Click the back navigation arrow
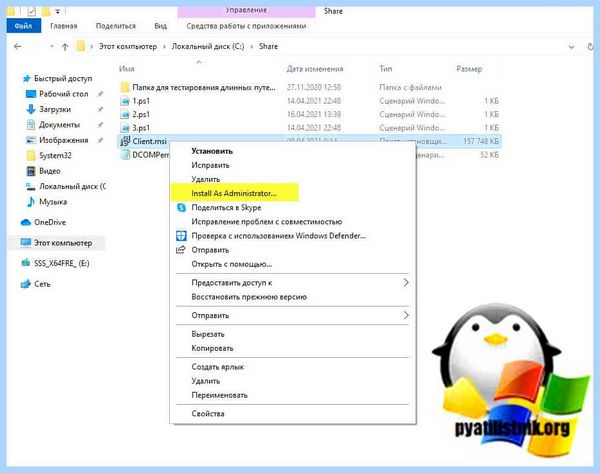This screenshot has width=600, height=473. coord(18,47)
